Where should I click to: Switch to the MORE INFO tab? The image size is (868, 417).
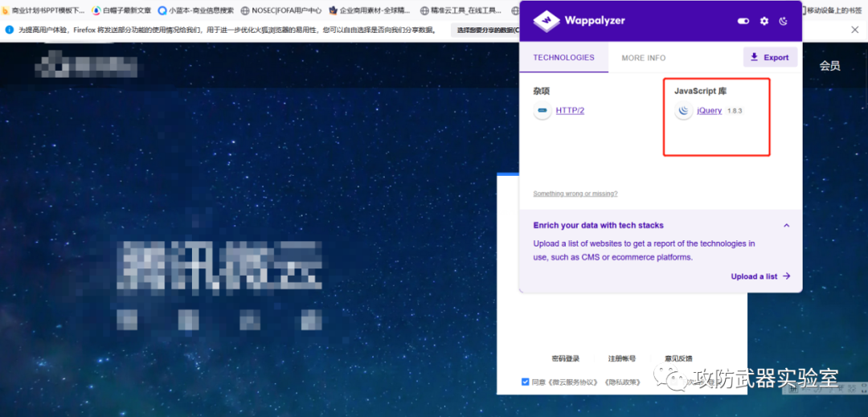tap(643, 58)
